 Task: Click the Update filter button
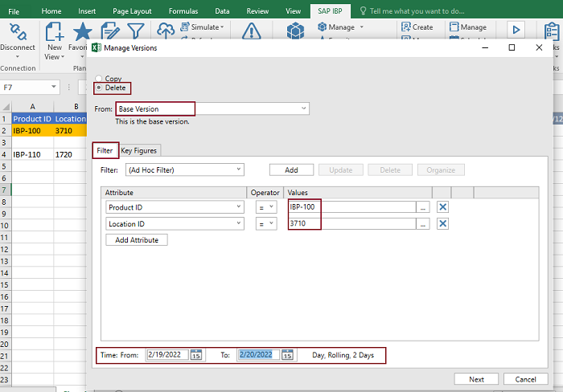click(x=341, y=169)
